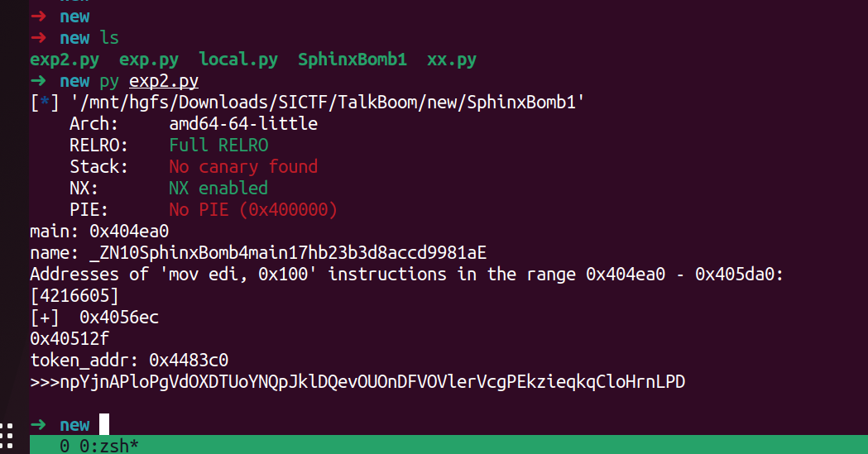Click the Full RELRO text

(x=218, y=146)
